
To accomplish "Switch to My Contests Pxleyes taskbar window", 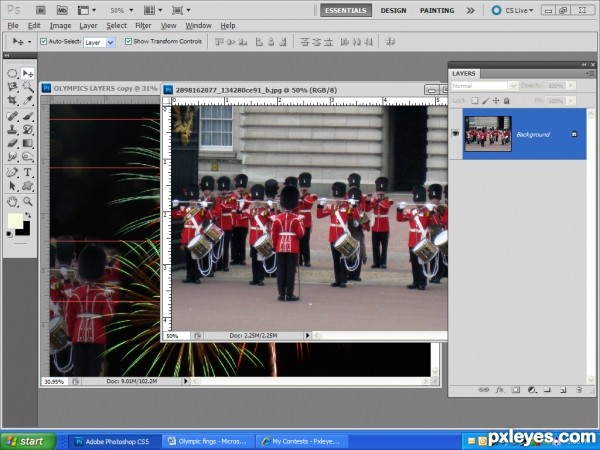I will pyautogui.click(x=301, y=441).
